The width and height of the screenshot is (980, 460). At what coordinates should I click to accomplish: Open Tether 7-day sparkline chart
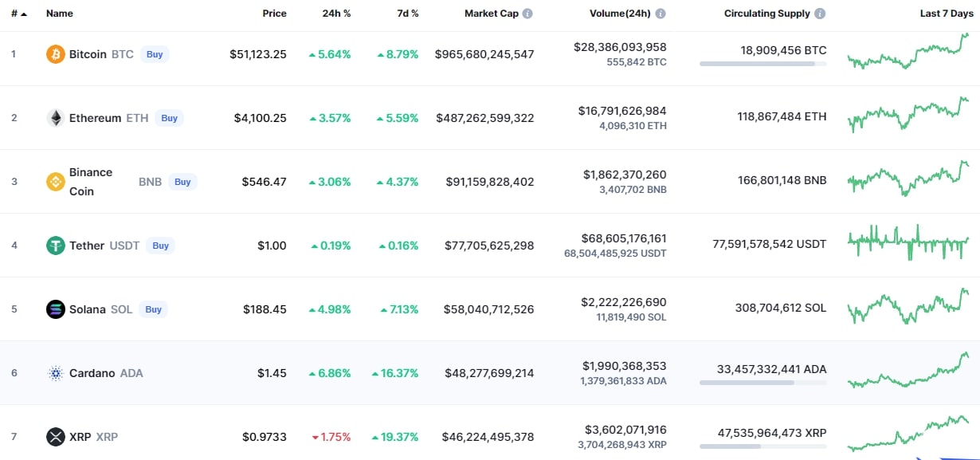(908, 242)
